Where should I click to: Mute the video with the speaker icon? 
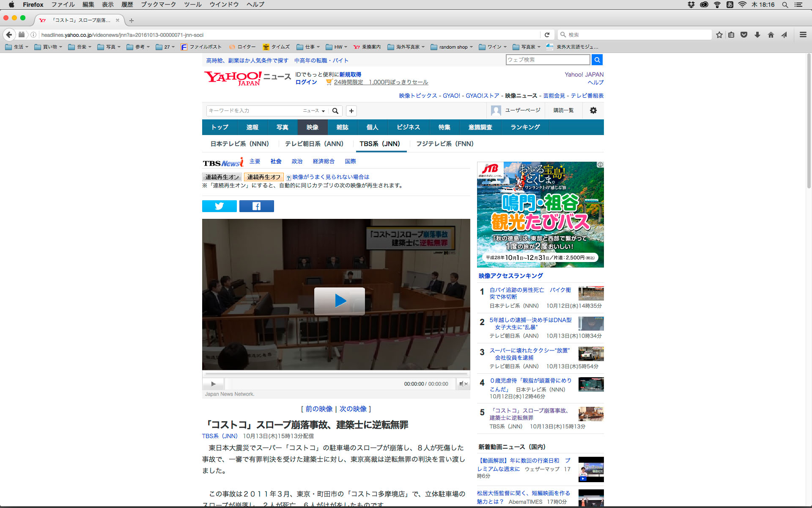pos(463,384)
